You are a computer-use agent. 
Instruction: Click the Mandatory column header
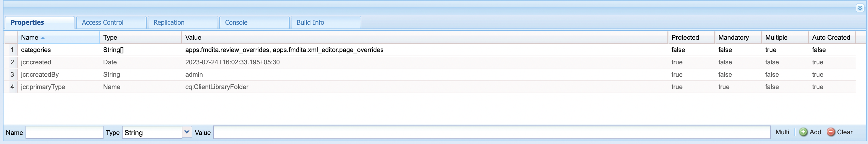click(x=733, y=38)
